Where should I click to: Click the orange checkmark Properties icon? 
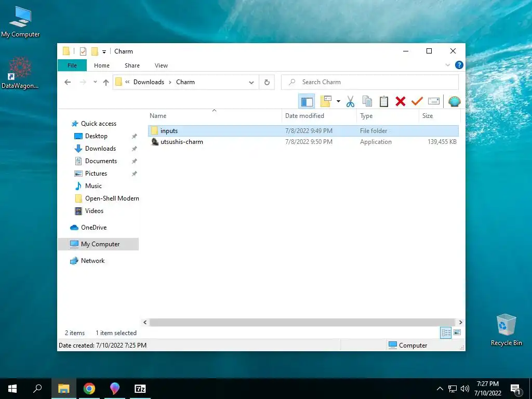[x=417, y=101]
